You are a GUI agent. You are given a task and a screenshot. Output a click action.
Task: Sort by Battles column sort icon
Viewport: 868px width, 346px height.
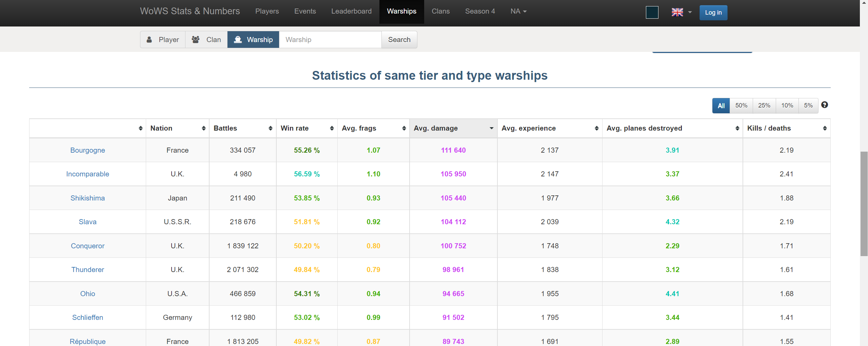[270, 128]
